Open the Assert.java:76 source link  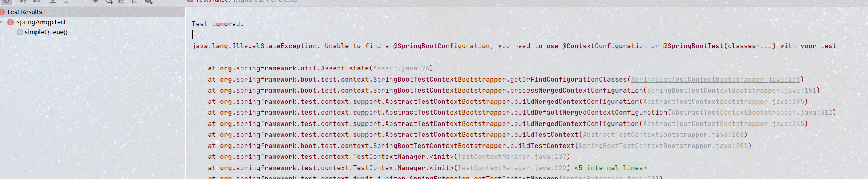coord(401,68)
